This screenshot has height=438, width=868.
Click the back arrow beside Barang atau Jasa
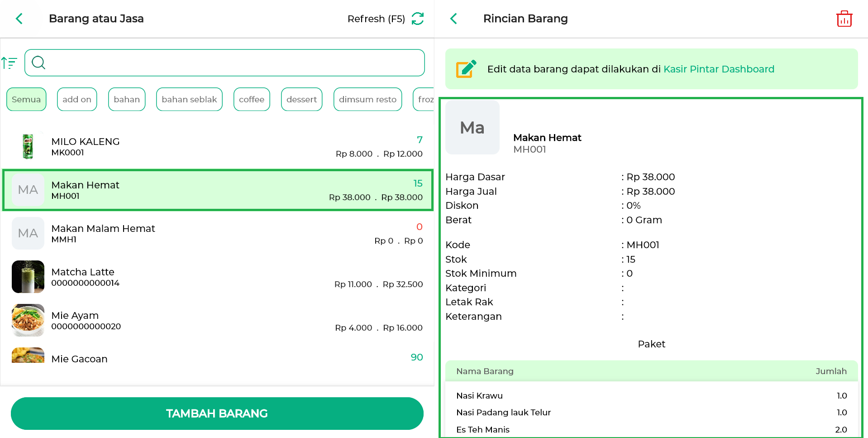pyautogui.click(x=19, y=19)
